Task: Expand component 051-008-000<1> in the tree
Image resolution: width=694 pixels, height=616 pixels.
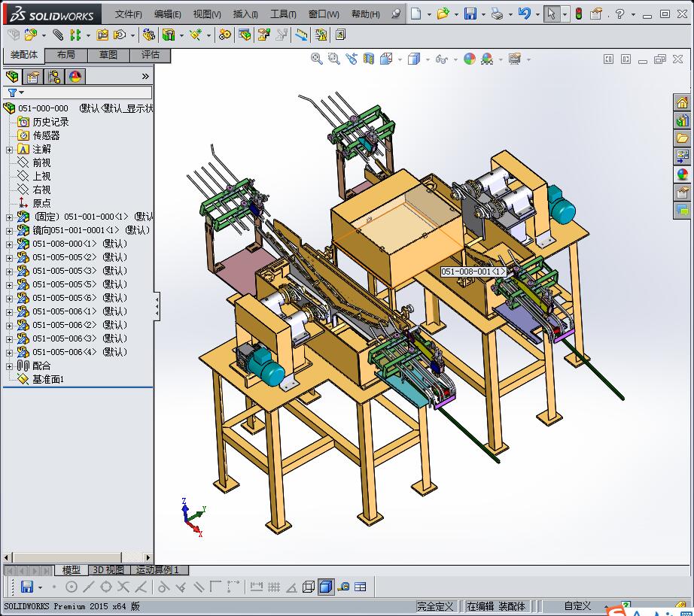Action: point(9,244)
